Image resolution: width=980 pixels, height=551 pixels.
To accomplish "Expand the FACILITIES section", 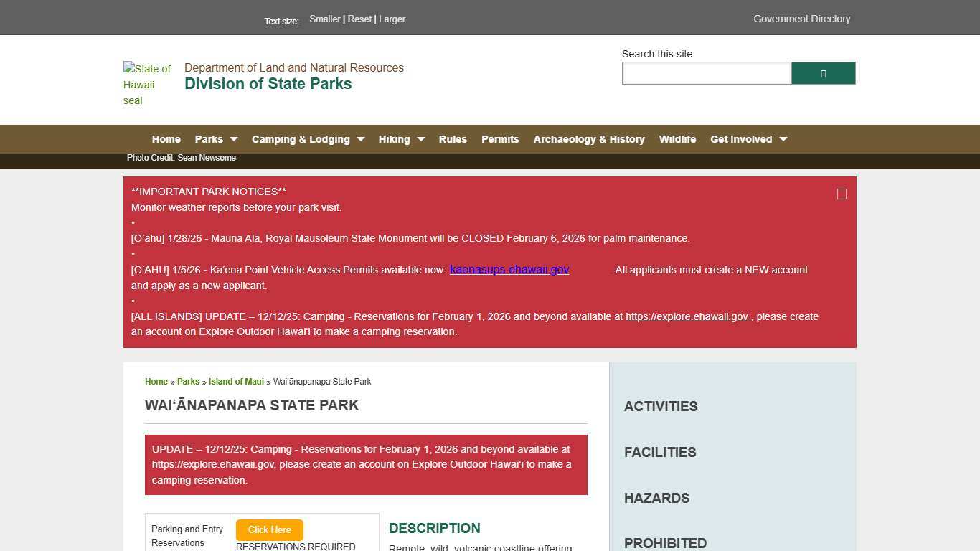I will coord(659,452).
